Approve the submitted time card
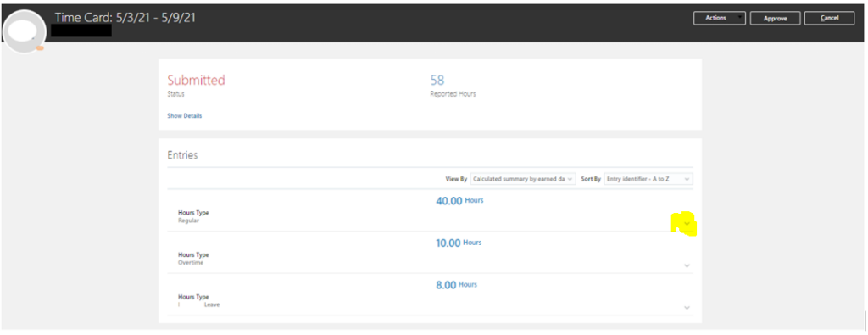Viewport: 868px width, 335px height. pos(775,19)
